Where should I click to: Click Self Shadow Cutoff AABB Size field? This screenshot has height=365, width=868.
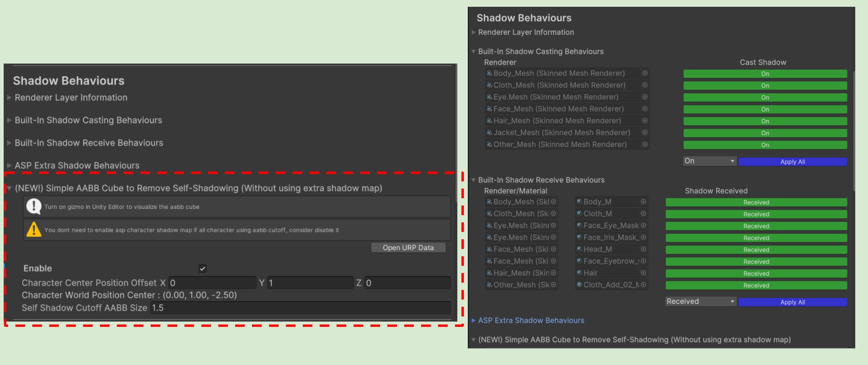point(300,308)
